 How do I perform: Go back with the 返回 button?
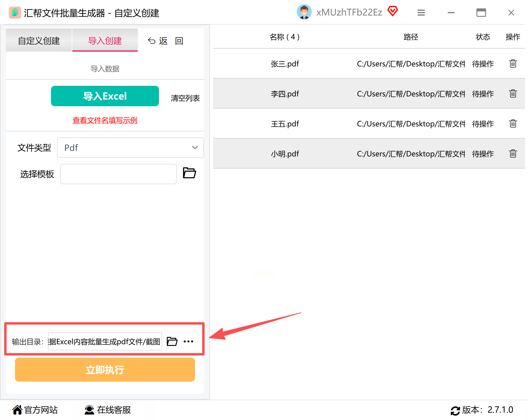(x=165, y=41)
